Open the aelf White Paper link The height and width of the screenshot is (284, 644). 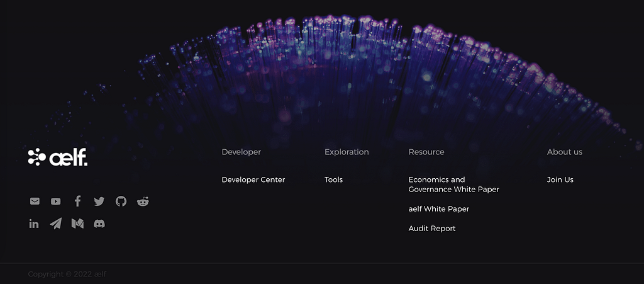point(438,209)
